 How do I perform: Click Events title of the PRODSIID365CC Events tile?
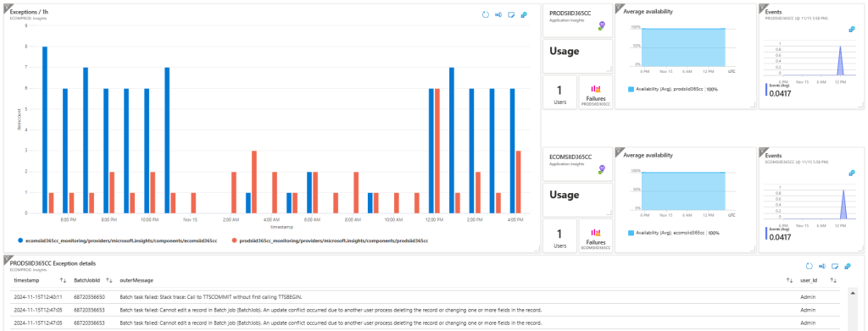pos(773,11)
